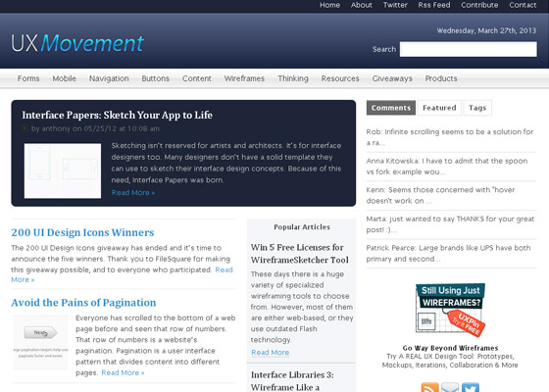Viewport: 549px width, 392px height.
Task: Open the 200 UI Design Icons Winners article
Action: click(x=82, y=232)
